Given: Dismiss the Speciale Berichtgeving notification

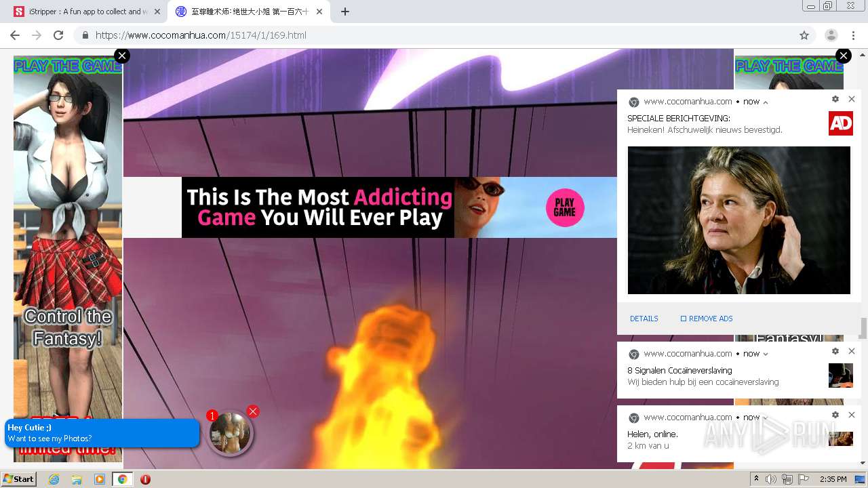Looking at the screenshot, I should tap(852, 99).
